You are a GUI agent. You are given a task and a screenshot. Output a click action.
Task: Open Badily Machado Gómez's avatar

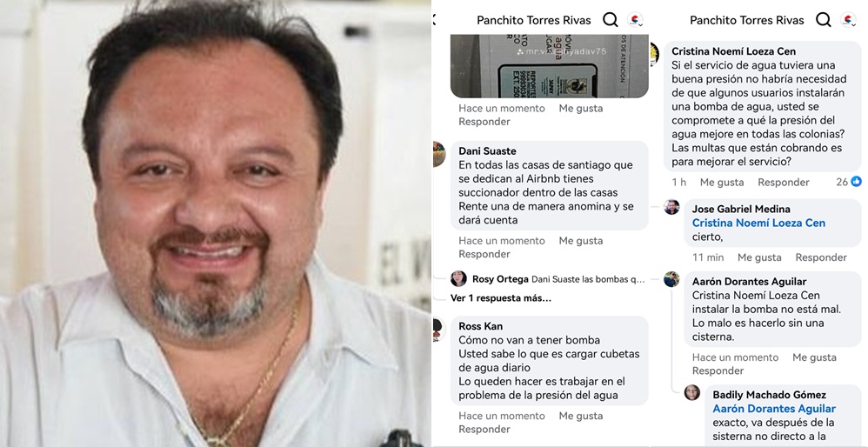point(692,392)
